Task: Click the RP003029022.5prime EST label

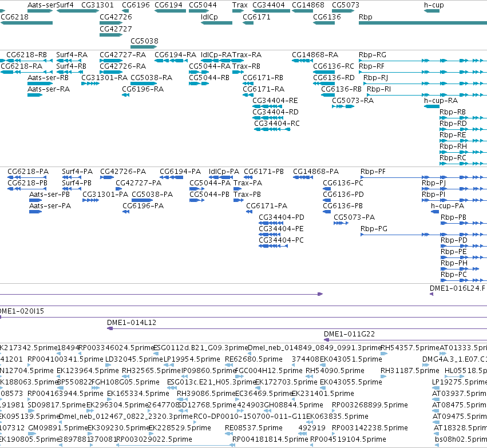Action: point(154,439)
